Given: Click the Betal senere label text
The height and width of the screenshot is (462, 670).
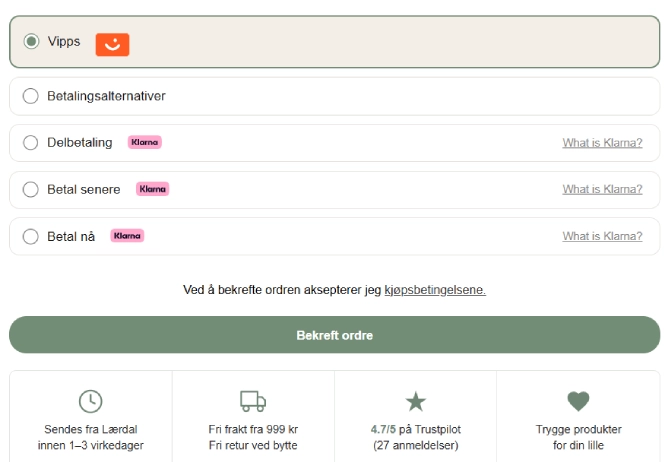Looking at the screenshot, I should tap(84, 189).
